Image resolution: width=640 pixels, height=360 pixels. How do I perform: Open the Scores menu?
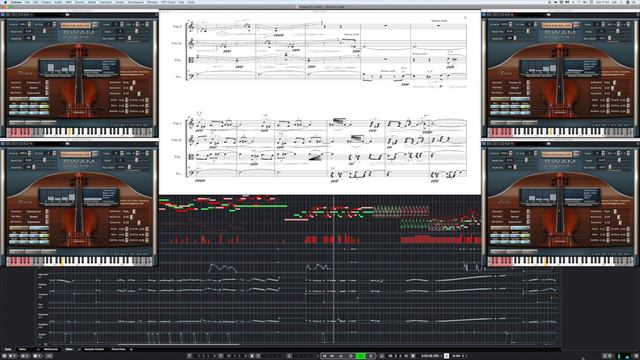coord(80,2)
